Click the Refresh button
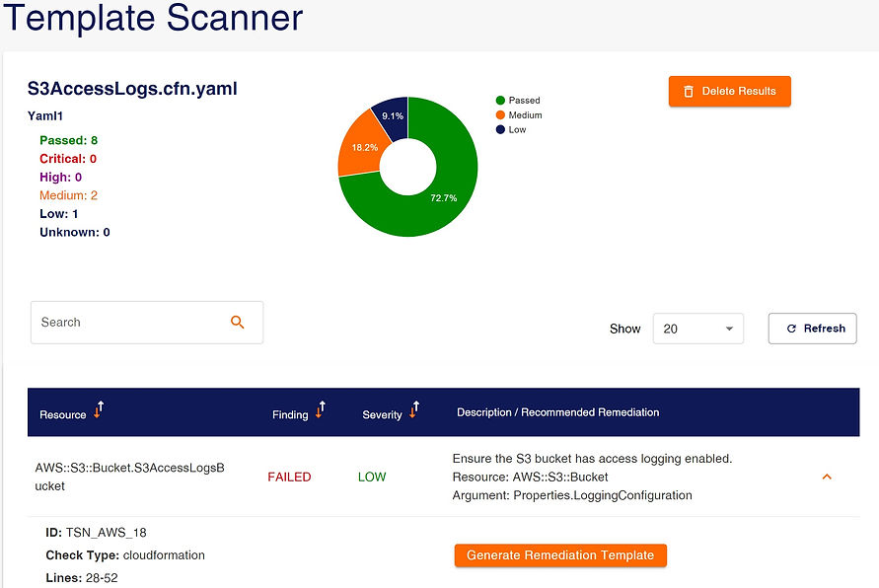This screenshot has height=588, width=879. point(812,329)
